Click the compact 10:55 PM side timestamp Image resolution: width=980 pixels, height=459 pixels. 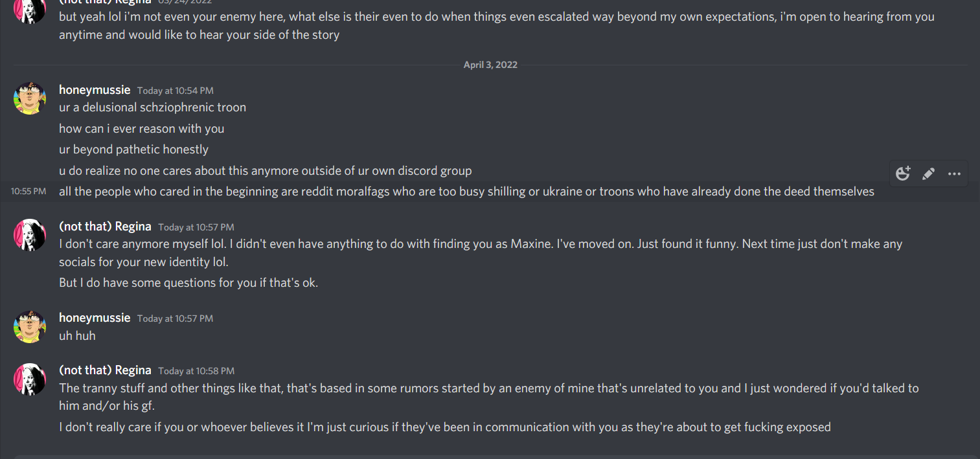(x=28, y=192)
